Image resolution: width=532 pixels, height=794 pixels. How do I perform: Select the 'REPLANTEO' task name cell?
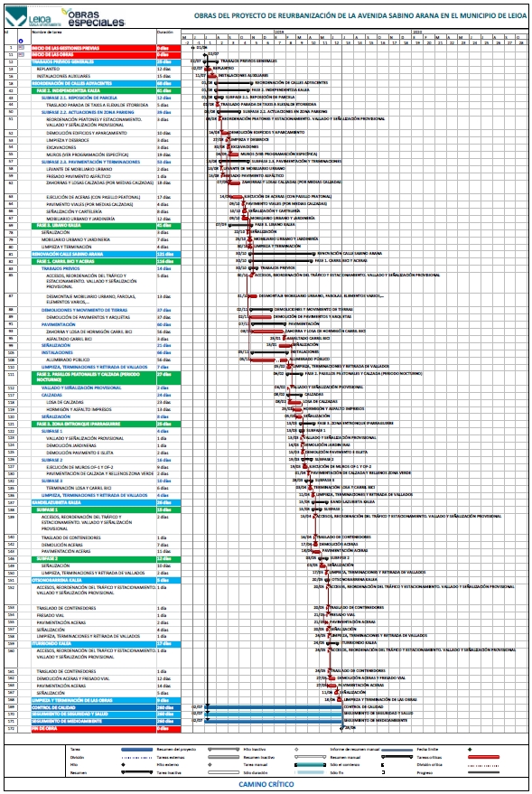pos(93,69)
